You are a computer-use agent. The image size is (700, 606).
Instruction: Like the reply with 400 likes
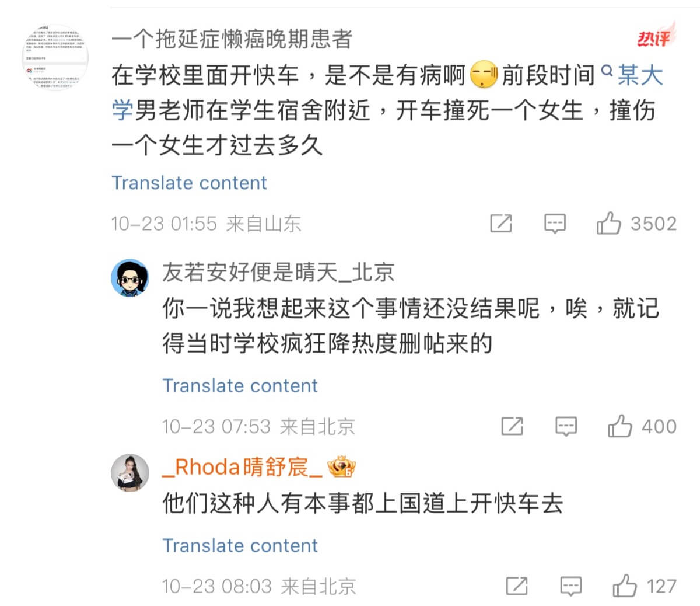click(620, 426)
